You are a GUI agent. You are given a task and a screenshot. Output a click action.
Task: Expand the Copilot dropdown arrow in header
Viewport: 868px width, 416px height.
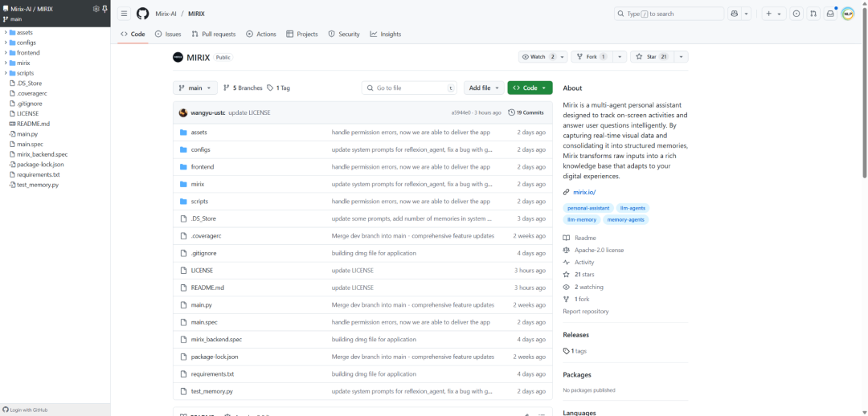(x=746, y=14)
